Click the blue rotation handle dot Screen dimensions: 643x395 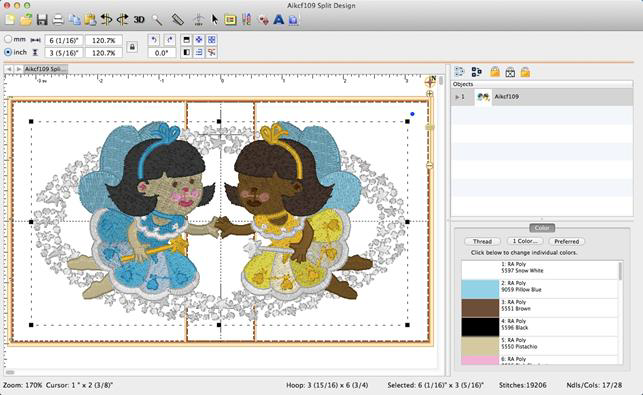click(x=412, y=114)
